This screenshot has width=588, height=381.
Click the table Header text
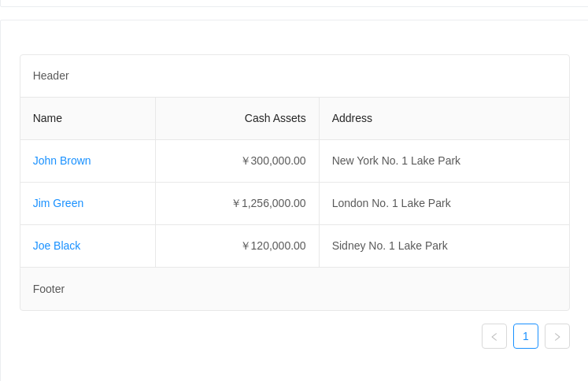click(x=51, y=76)
